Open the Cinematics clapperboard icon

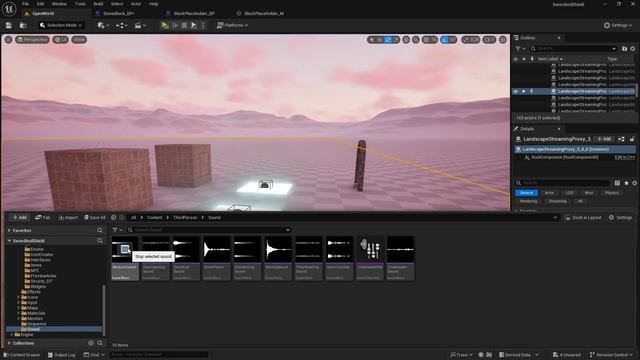point(140,25)
